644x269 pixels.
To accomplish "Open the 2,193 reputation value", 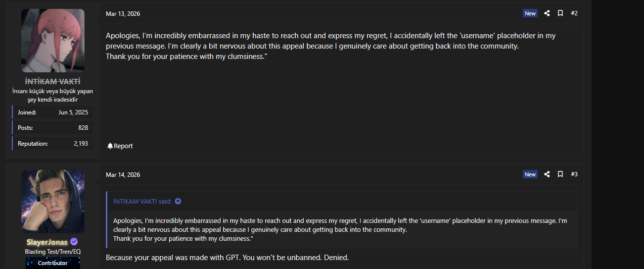I will click(x=81, y=144).
